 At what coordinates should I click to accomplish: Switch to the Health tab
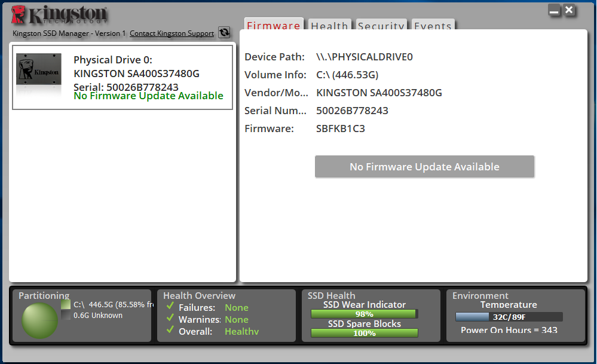point(329,26)
